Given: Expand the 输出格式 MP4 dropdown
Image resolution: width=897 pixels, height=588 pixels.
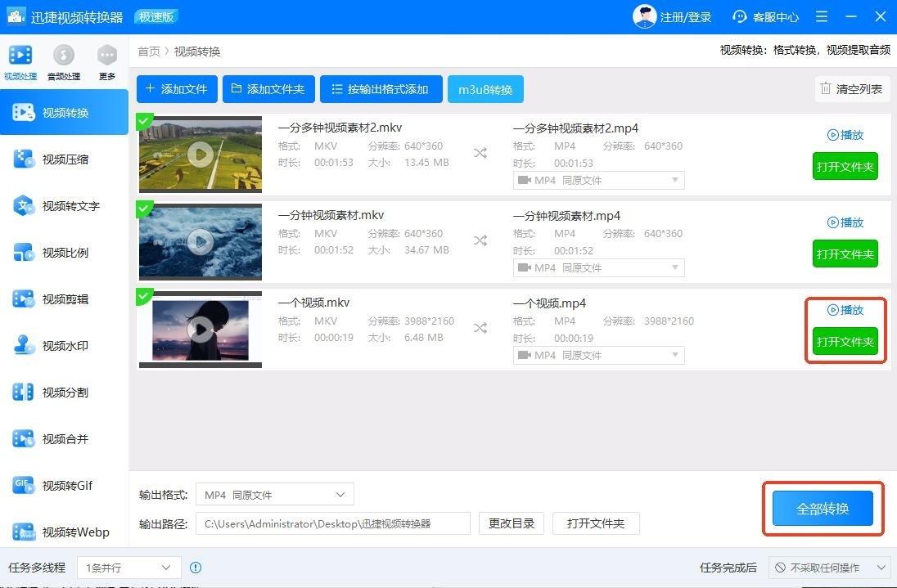Looking at the screenshot, I should point(276,495).
